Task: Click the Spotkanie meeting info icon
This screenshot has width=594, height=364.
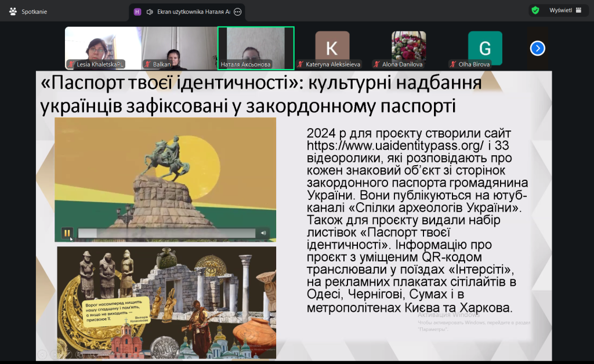Action: [13, 11]
